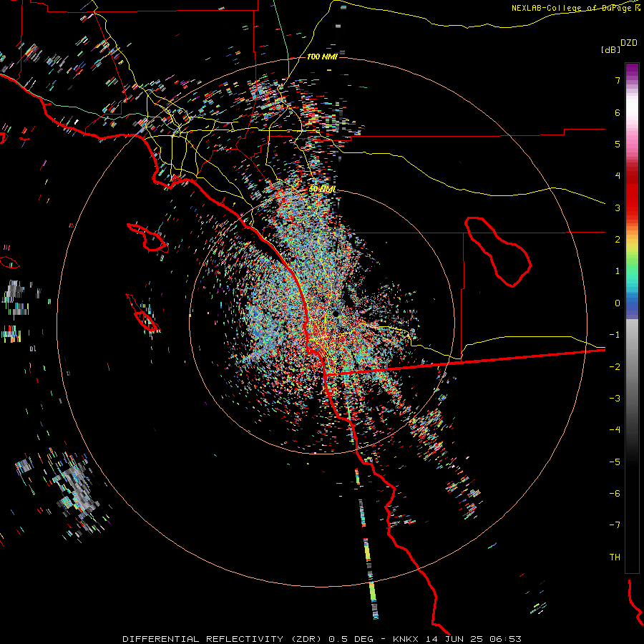Click the -4 value on color scale
Screen dimensions: 644x644
(615, 430)
